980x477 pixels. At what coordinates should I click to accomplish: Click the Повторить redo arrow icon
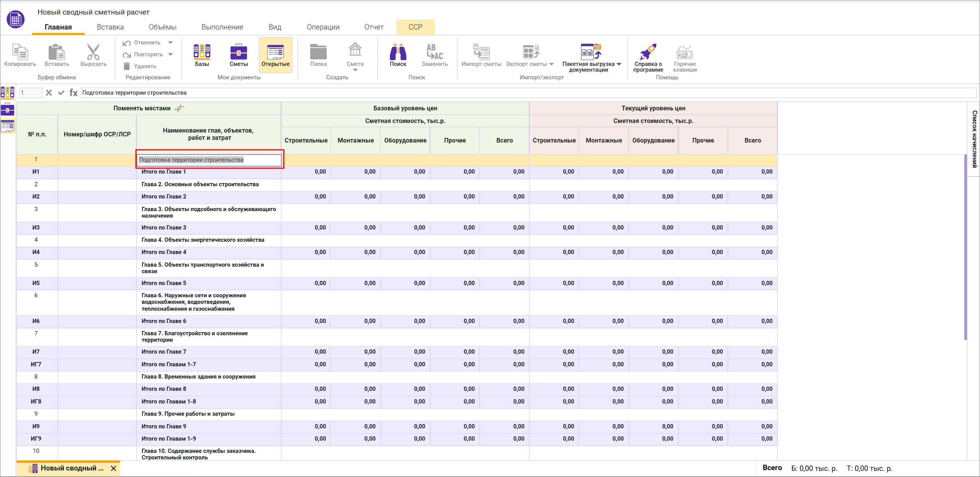tap(127, 54)
